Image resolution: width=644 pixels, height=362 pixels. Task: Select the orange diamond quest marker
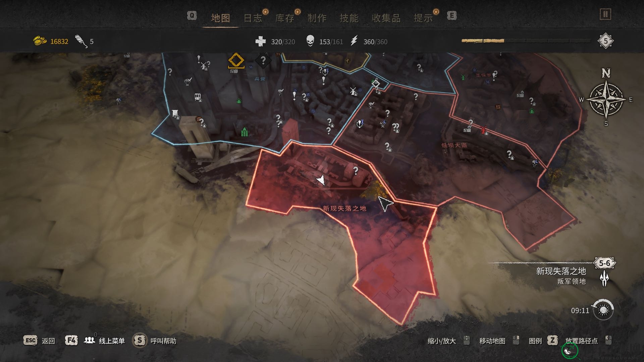pyautogui.click(x=236, y=61)
